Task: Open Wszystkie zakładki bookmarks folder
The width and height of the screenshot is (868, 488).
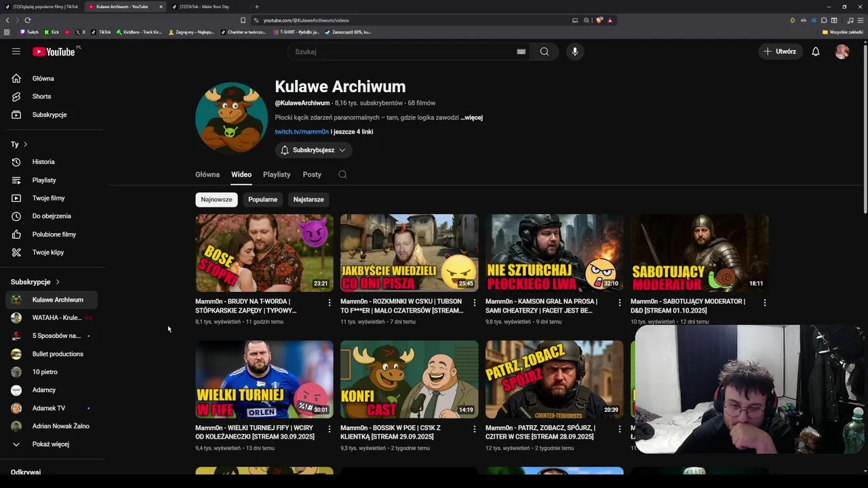Action: point(843,32)
